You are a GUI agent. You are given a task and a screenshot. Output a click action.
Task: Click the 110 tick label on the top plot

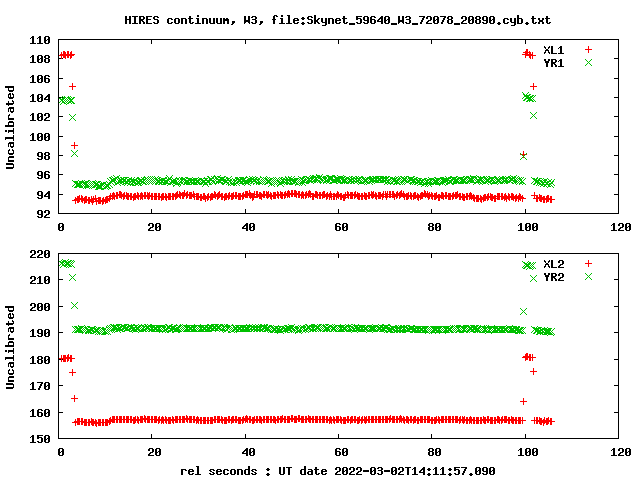[40, 40]
